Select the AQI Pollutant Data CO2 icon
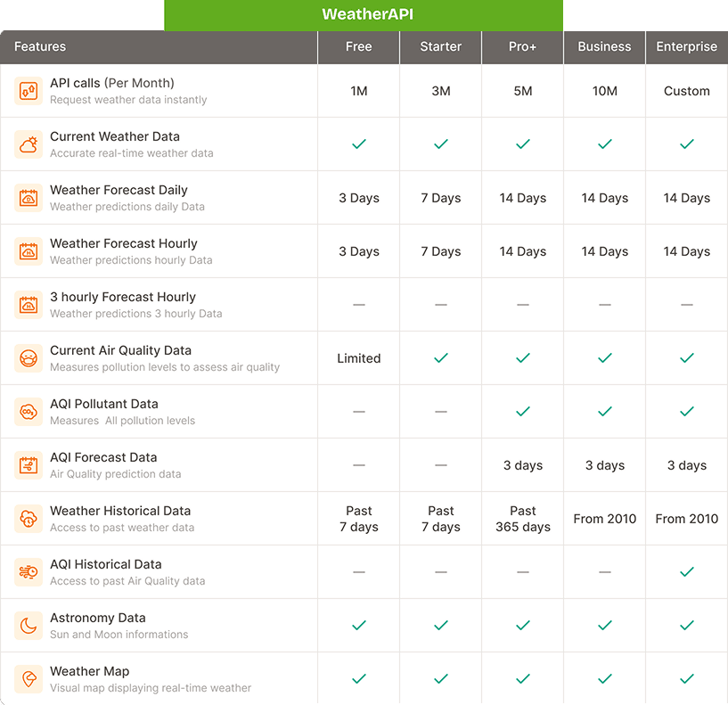Viewport: 728px width, 705px height. point(29,412)
